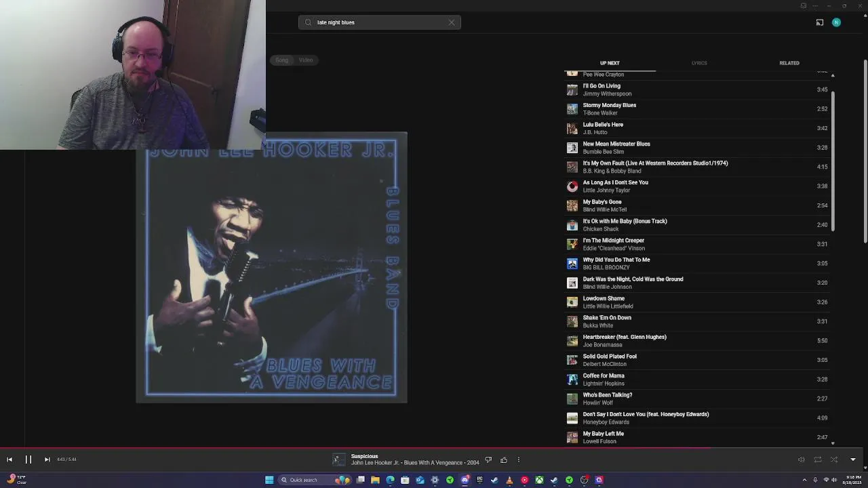Image resolution: width=868 pixels, height=488 pixels.
Task: Toggle shuffle mode
Action: 834,460
